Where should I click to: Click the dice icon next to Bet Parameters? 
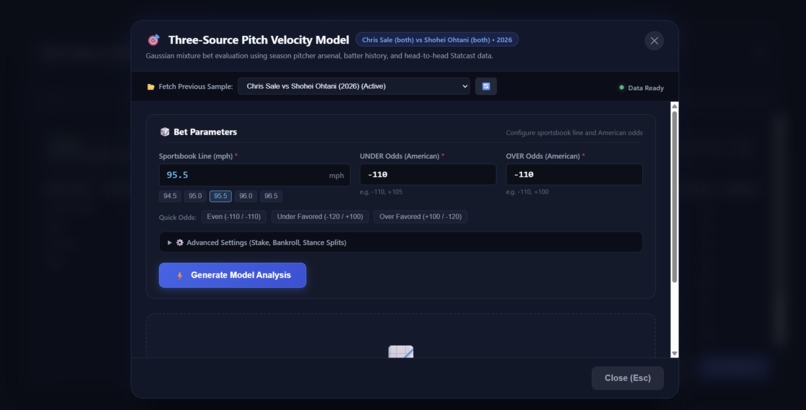pyautogui.click(x=164, y=132)
